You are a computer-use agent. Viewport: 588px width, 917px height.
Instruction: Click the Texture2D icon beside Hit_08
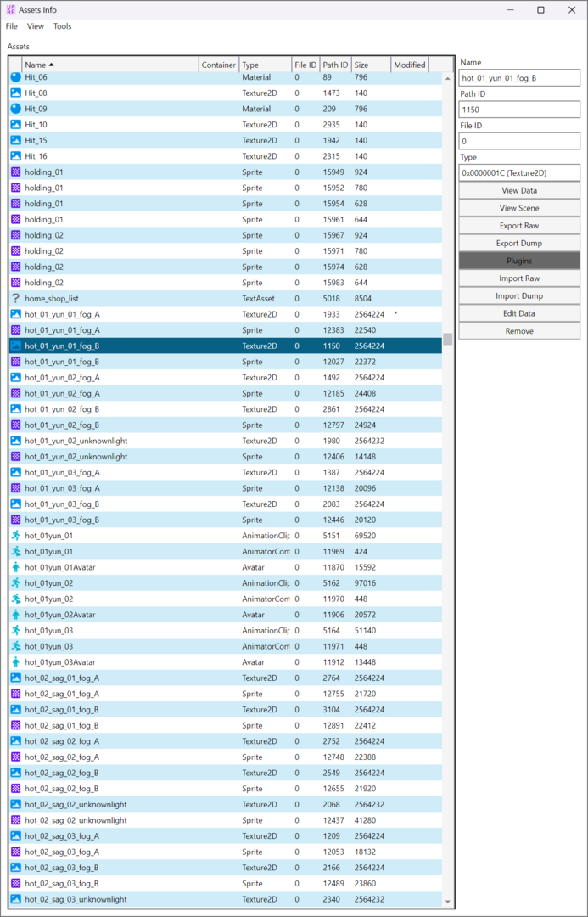tap(16, 93)
